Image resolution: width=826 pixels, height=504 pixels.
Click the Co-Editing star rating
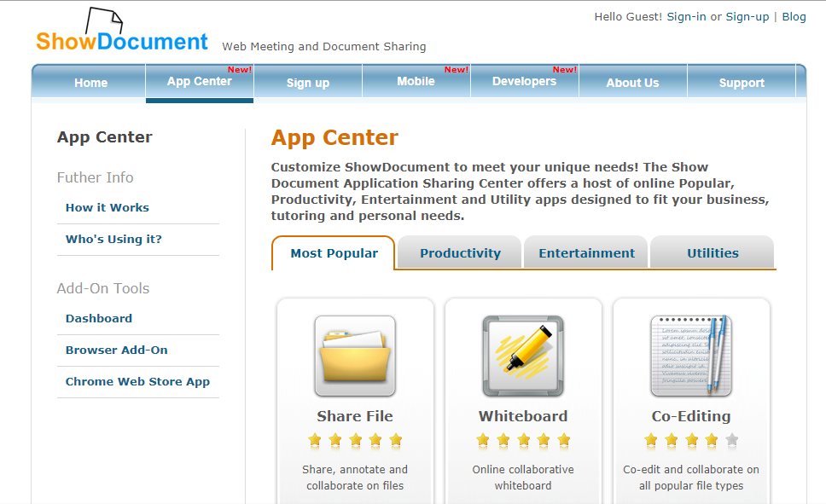click(x=691, y=441)
